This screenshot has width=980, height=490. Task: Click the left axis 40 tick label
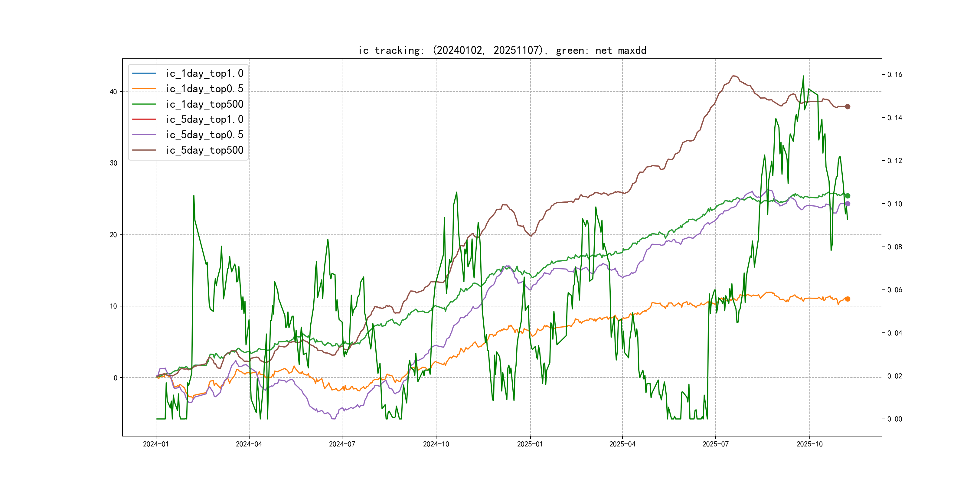pyautogui.click(x=113, y=92)
